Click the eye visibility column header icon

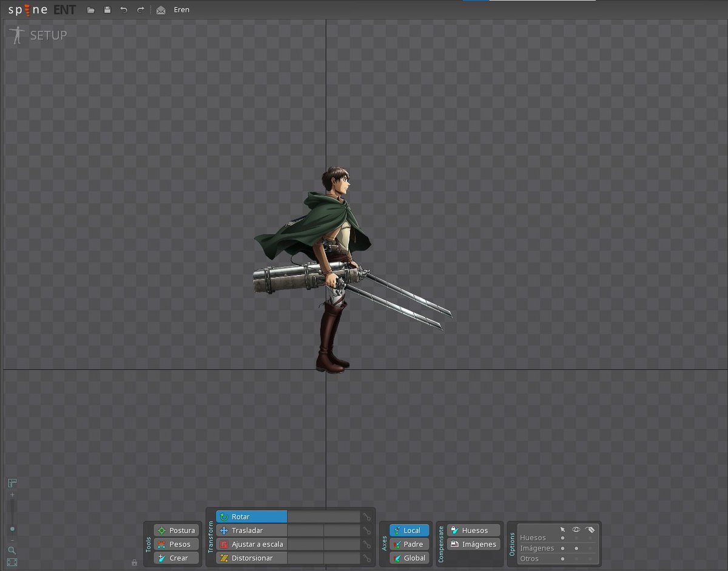click(x=576, y=529)
